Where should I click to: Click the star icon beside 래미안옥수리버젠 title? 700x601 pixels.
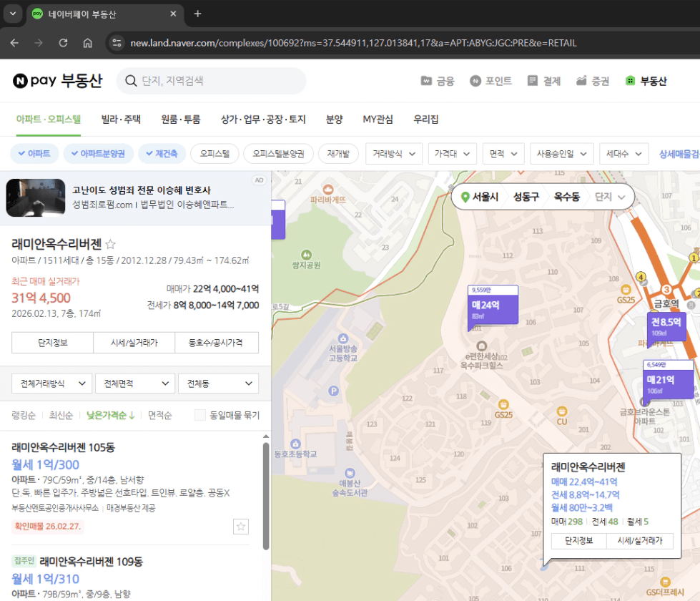[111, 243]
